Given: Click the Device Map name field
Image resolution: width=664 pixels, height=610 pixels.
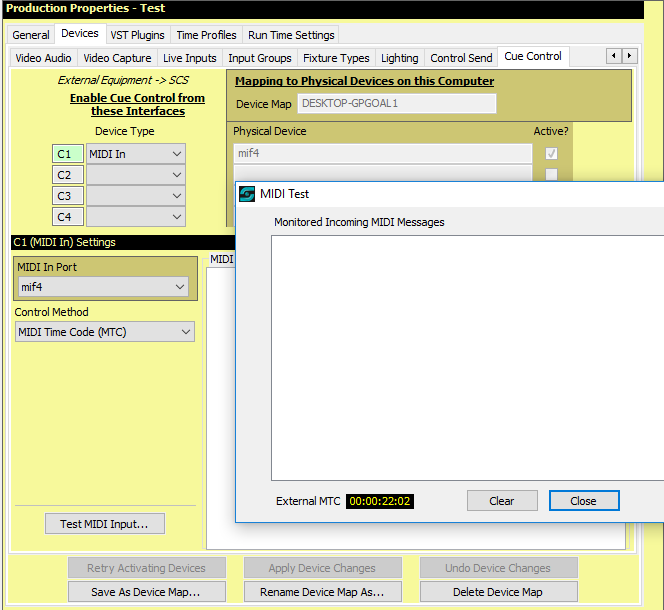Looking at the screenshot, I should 396,104.
